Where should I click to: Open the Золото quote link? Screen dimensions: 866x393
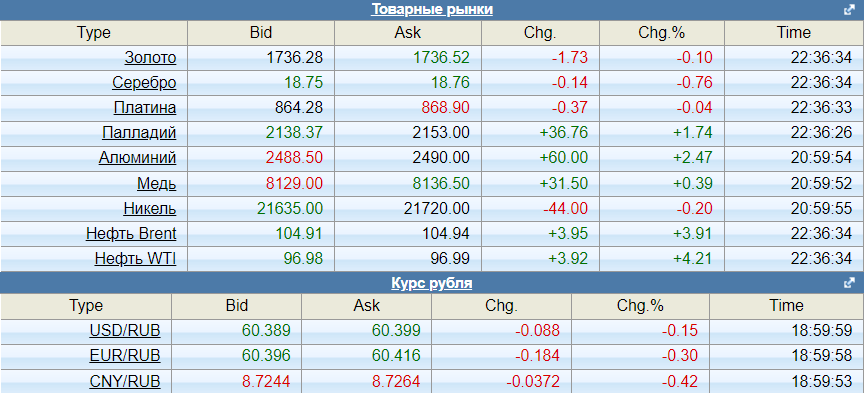pos(150,58)
